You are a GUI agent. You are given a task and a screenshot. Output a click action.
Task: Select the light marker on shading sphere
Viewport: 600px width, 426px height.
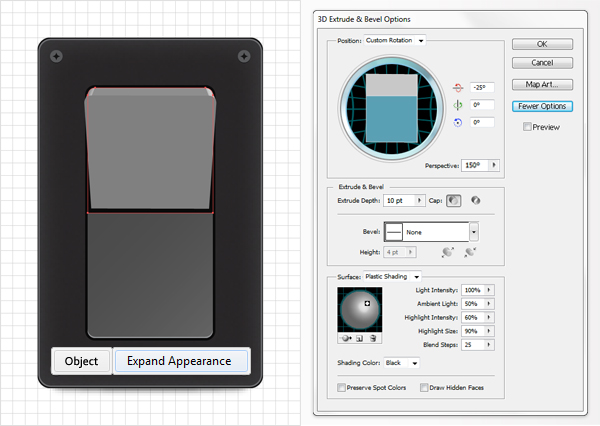click(367, 303)
